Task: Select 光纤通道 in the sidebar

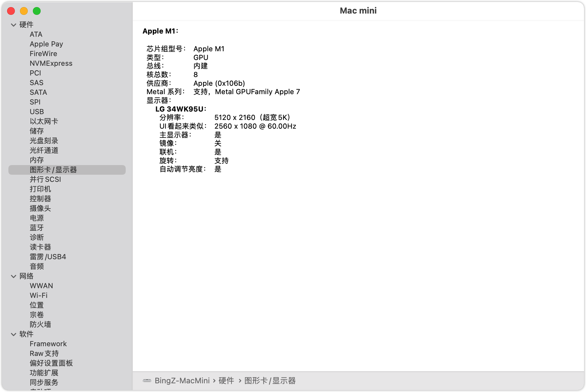Action: click(44, 151)
